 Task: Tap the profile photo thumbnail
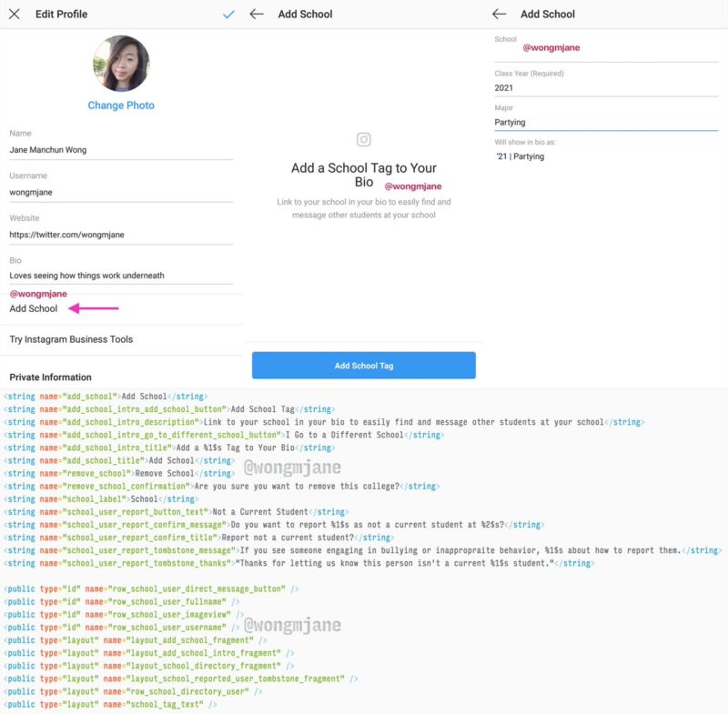click(x=121, y=64)
